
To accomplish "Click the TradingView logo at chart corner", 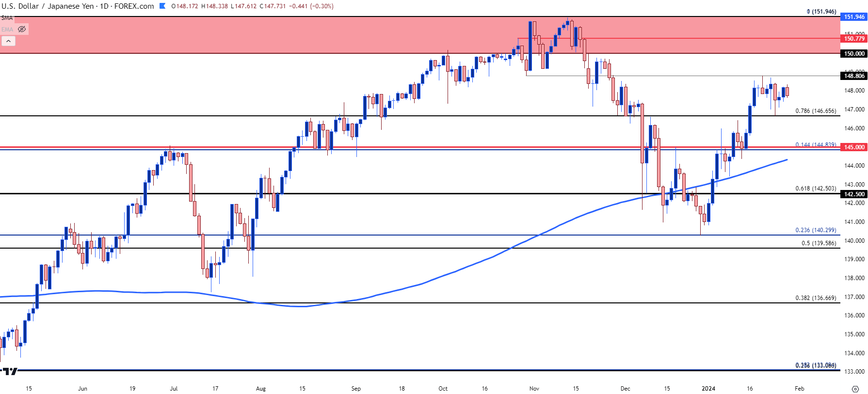I will coord(10,371).
